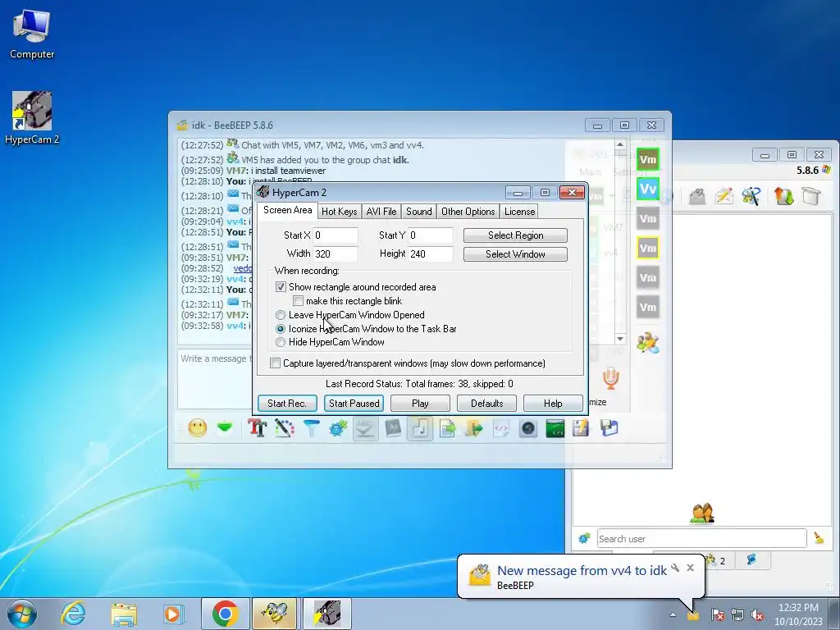This screenshot has width=840, height=630.
Task: Open Internet Explorer from taskbar
Action: [x=73, y=614]
